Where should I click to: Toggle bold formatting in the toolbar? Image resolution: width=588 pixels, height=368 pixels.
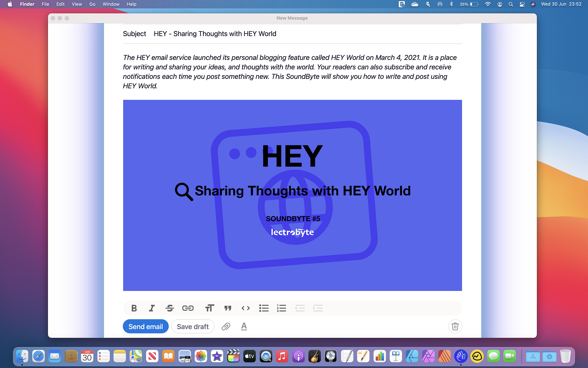pyautogui.click(x=134, y=308)
